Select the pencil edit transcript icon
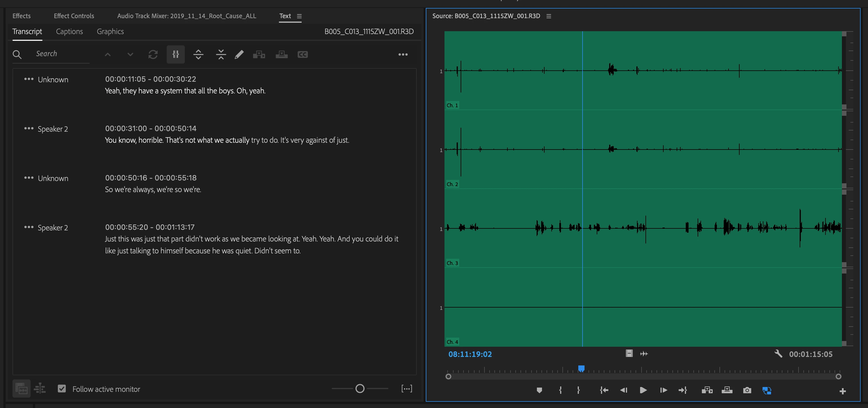This screenshot has width=868, height=408. pyautogui.click(x=239, y=54)
